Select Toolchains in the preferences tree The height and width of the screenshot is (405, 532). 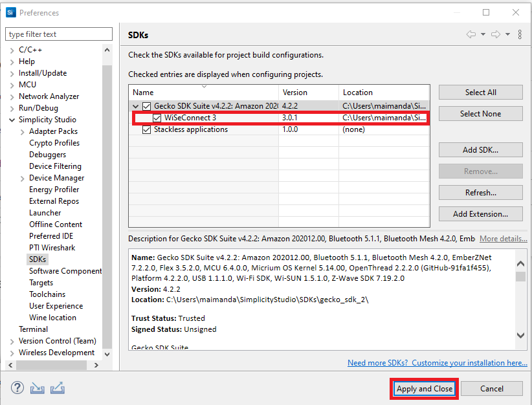(x=47, y=294)
